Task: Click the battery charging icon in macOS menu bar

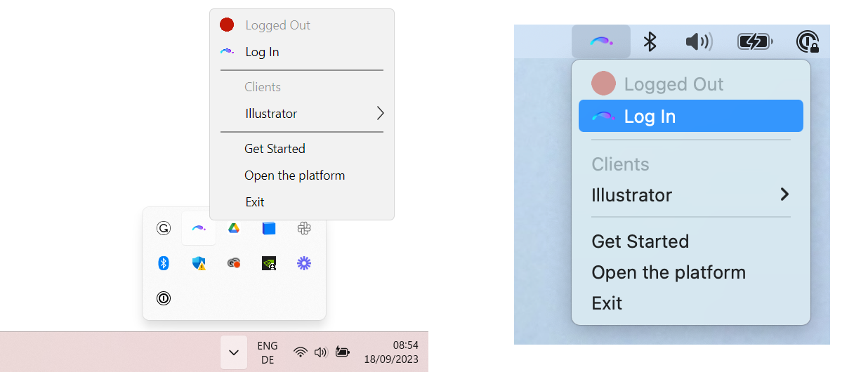Action: [755, 42]
